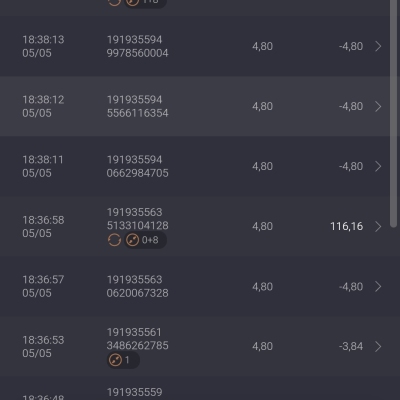Open row with ID 0662984705
The width and height of the screenshot is (400, 400).
click(x=200, y=166)
